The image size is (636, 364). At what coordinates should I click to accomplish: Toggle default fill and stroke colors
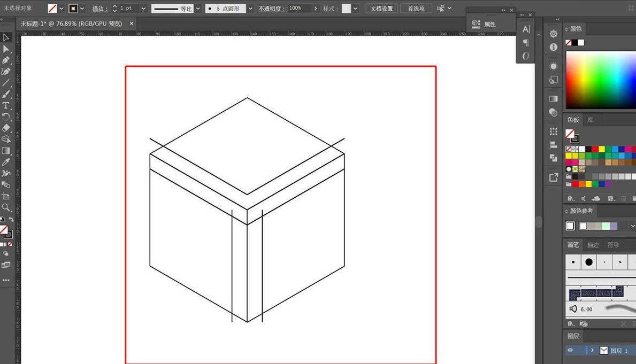(2, 219)
